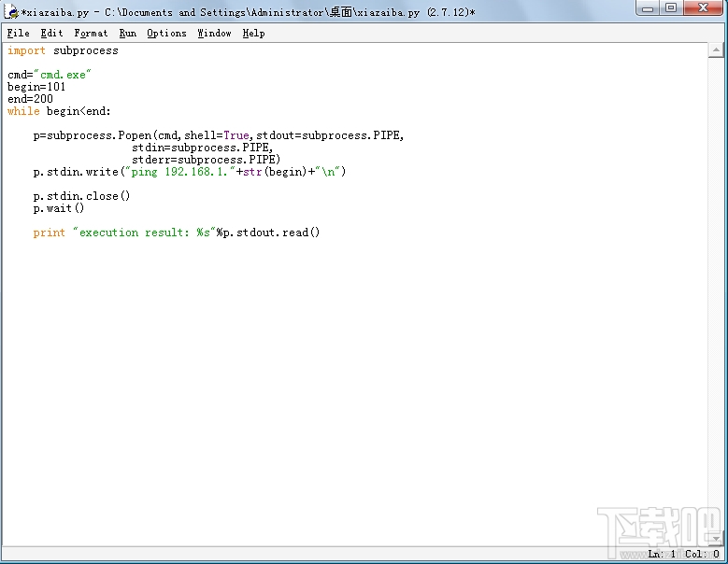Open the Run menu
This screenshot has height=564, width=728.
[x=128, y=34]
